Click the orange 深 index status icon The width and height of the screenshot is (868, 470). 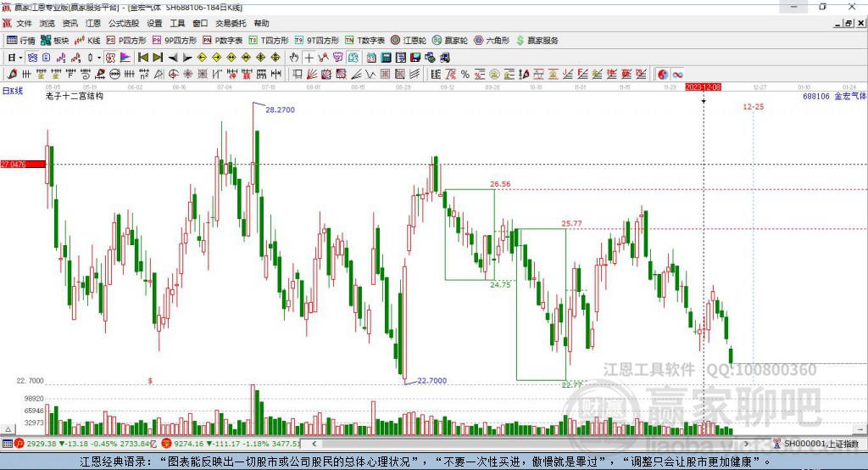[x=167, y=444]
